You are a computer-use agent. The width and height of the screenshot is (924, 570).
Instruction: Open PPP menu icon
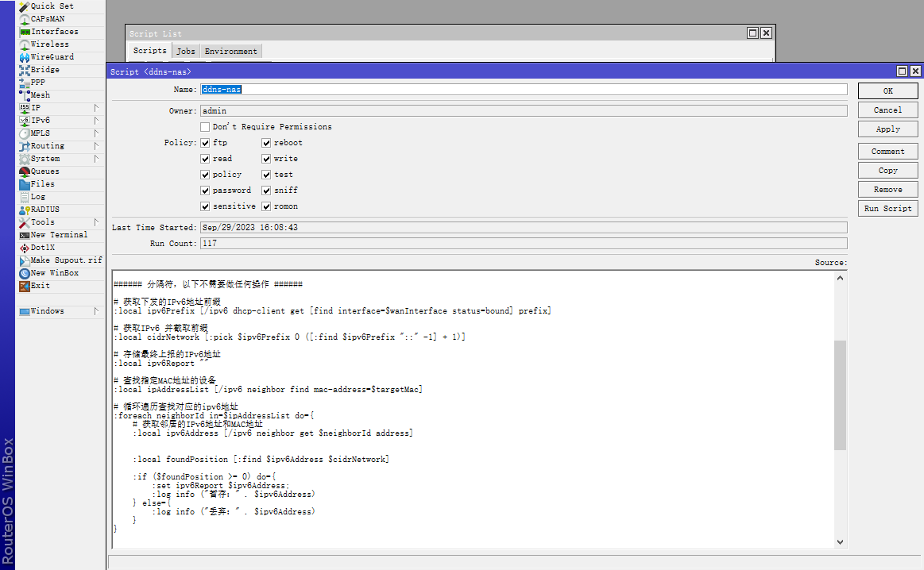24,83
